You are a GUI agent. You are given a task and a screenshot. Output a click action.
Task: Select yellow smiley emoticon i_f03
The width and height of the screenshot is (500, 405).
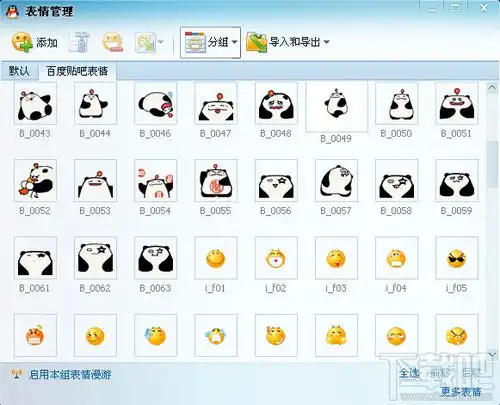point(337,258)
